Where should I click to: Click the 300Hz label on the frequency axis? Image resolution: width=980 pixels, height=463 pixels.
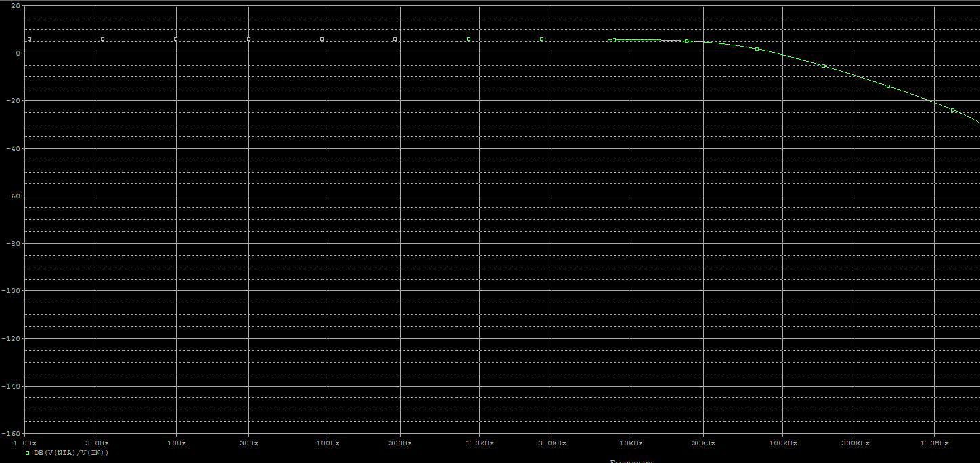400,443
